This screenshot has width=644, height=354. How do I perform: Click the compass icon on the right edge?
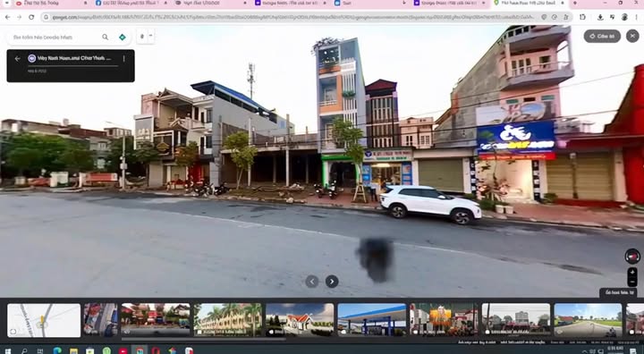[x=632, y=257]
